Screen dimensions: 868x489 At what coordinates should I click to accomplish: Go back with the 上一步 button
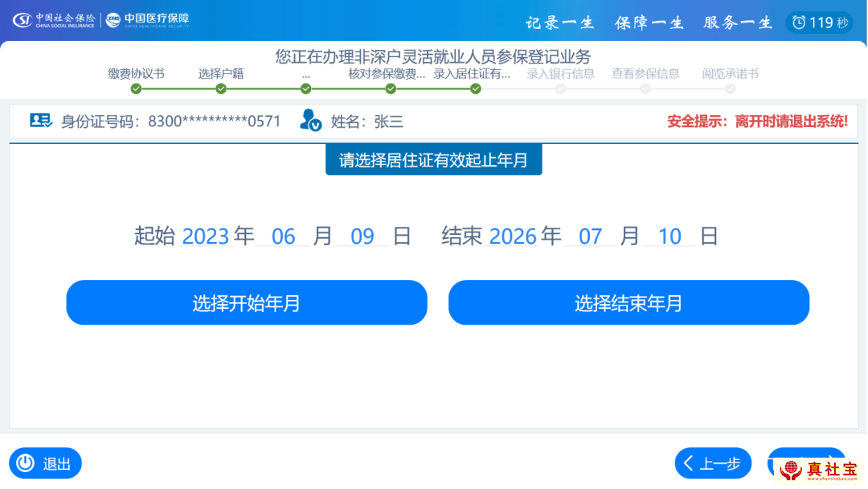coord(713,463)
